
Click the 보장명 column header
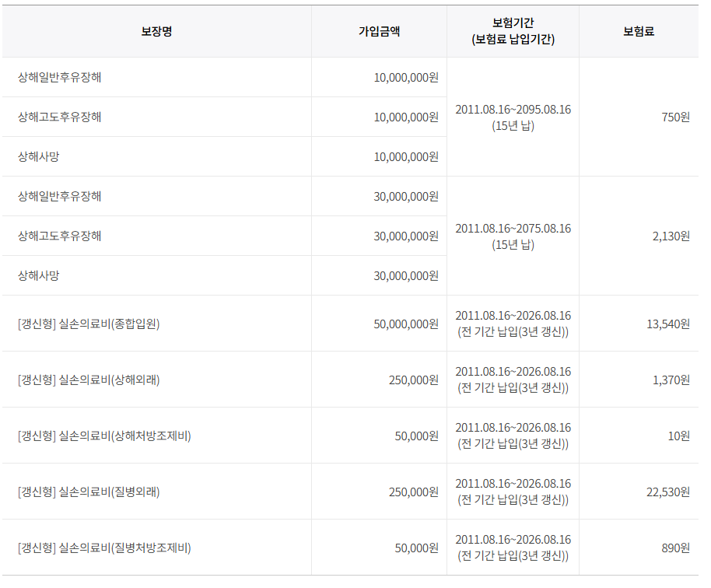point(156,32)
